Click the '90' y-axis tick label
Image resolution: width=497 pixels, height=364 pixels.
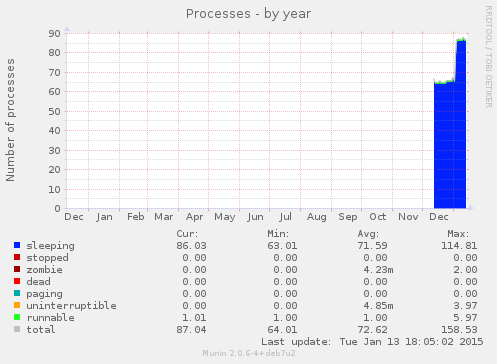[54, 33]
